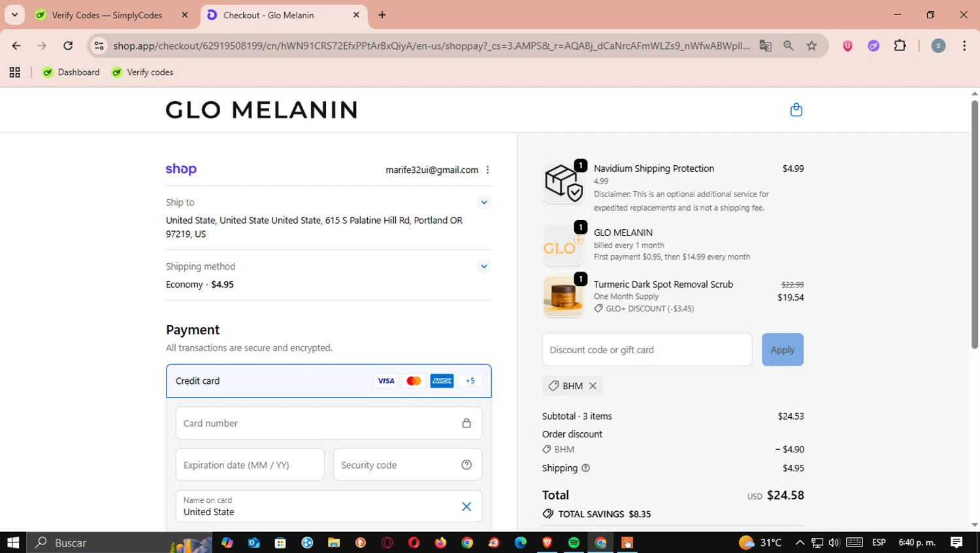The image size is (980, 553).
Task: Click the Shop Pay logo
Action: pos(181,169)
